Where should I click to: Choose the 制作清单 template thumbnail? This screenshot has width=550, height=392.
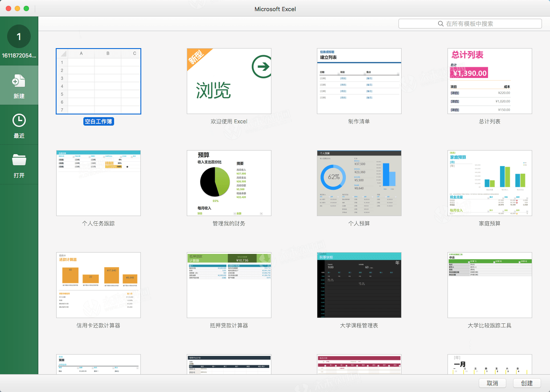pos(359,81)
